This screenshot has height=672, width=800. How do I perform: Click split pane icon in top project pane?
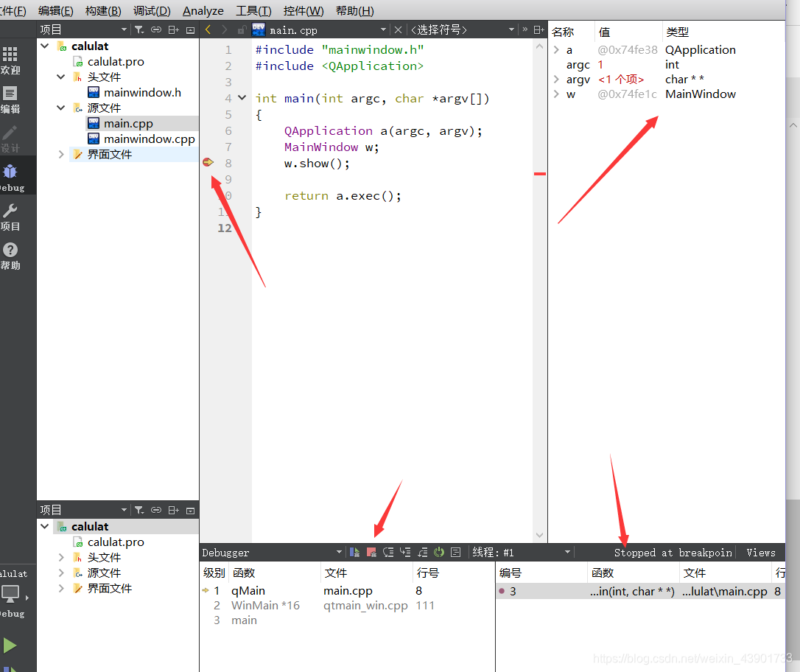[x=173, y=29]
